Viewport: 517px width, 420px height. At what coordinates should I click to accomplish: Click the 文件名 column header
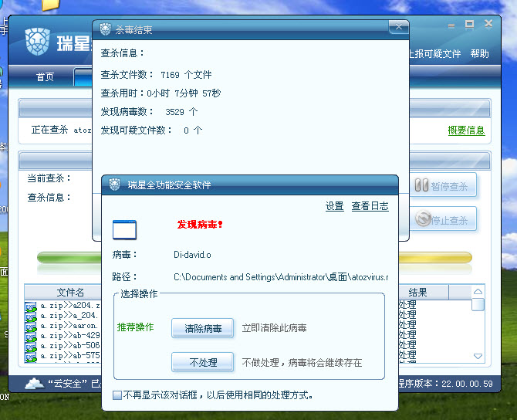[x=63, y=292]
